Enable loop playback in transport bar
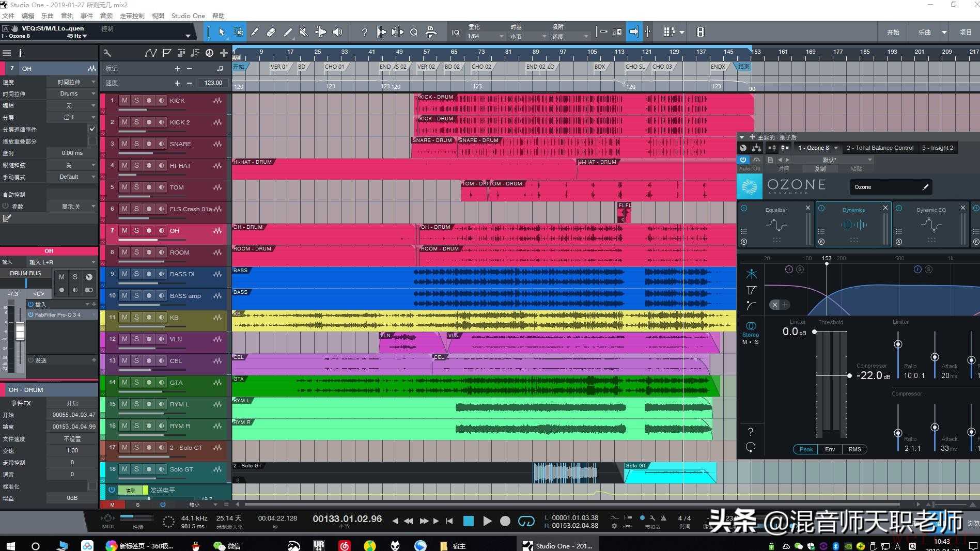The image size is (980, 551). [526, 521]
